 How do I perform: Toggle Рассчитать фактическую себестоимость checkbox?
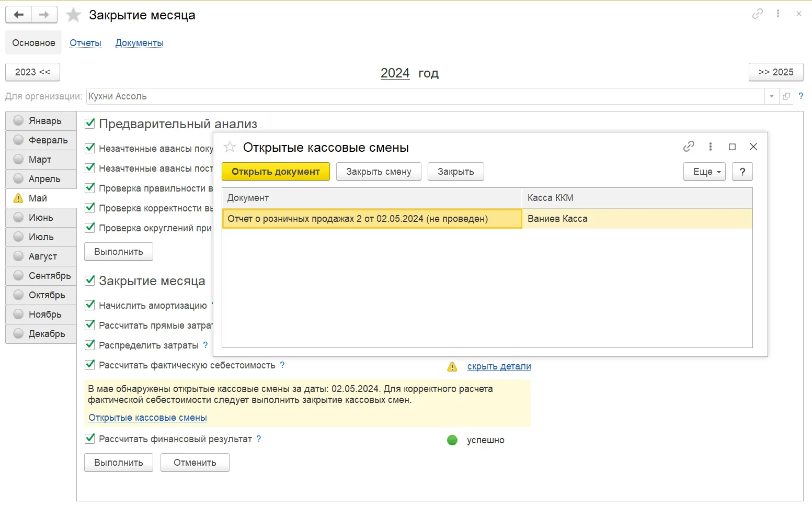(x=90, y=365)
